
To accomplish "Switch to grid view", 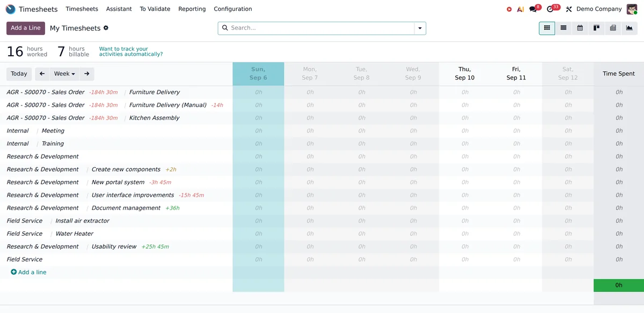I will [x=547, y=28].
